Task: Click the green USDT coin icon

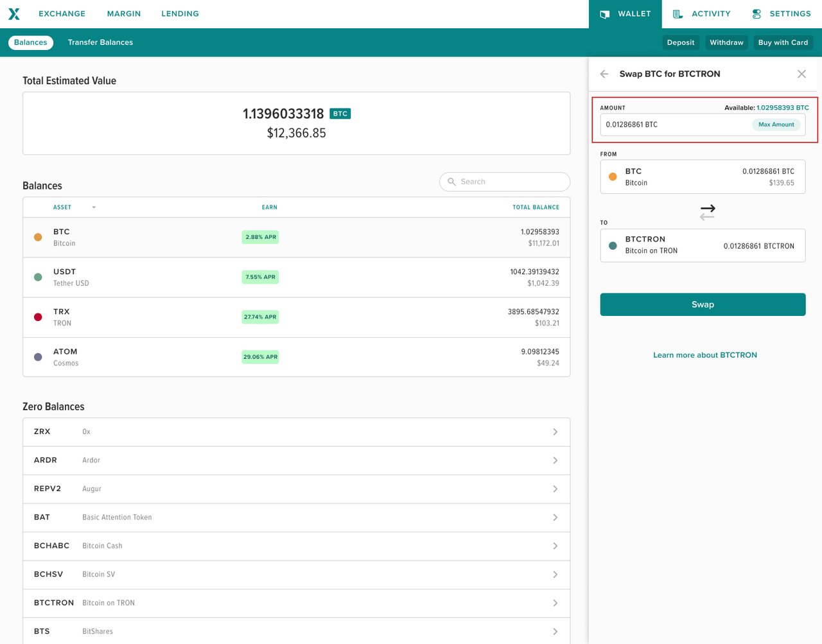Action: pyautogui.click(x=38, y=277)
